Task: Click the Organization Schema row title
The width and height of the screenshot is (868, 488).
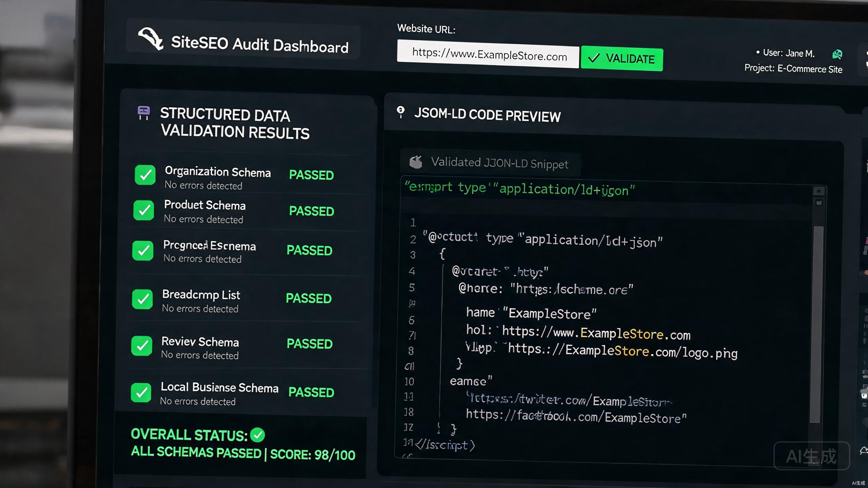Action: coord(218,172)
